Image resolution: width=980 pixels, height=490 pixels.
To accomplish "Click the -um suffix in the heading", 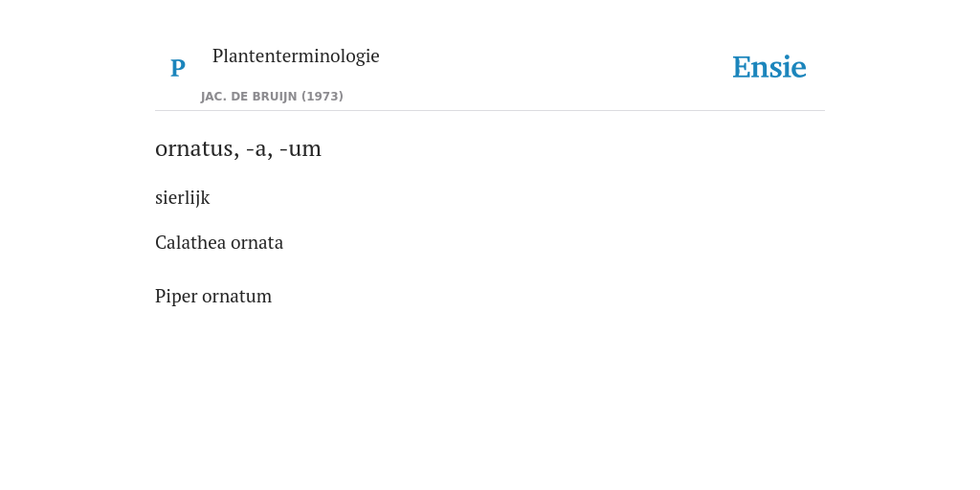I will coord(301,149).
